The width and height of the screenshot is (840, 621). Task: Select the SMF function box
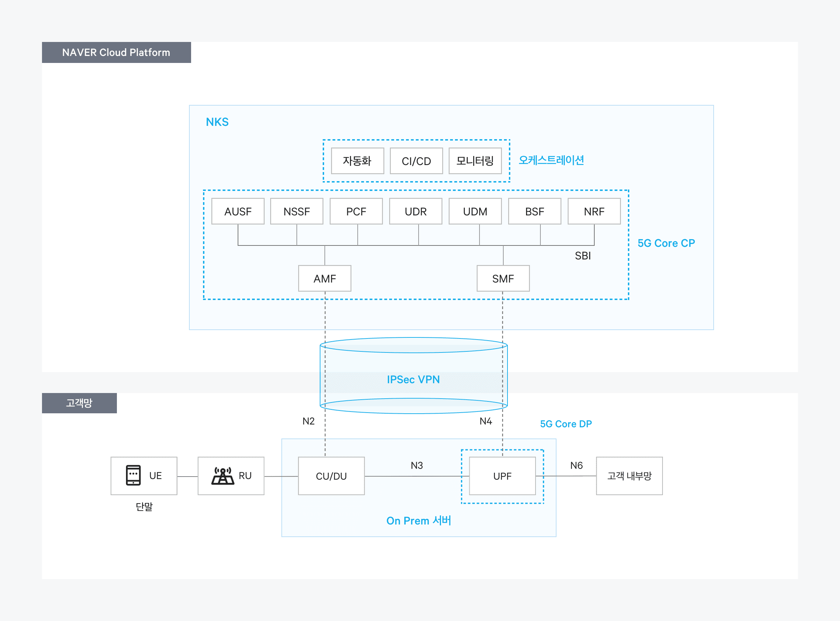tap(503, 279)
